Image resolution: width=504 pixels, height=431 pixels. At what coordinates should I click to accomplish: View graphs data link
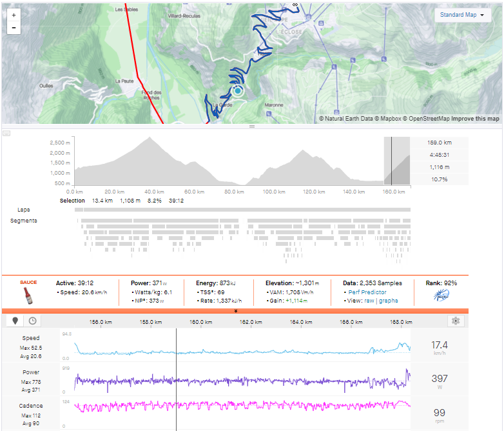(x=389, y=301)
